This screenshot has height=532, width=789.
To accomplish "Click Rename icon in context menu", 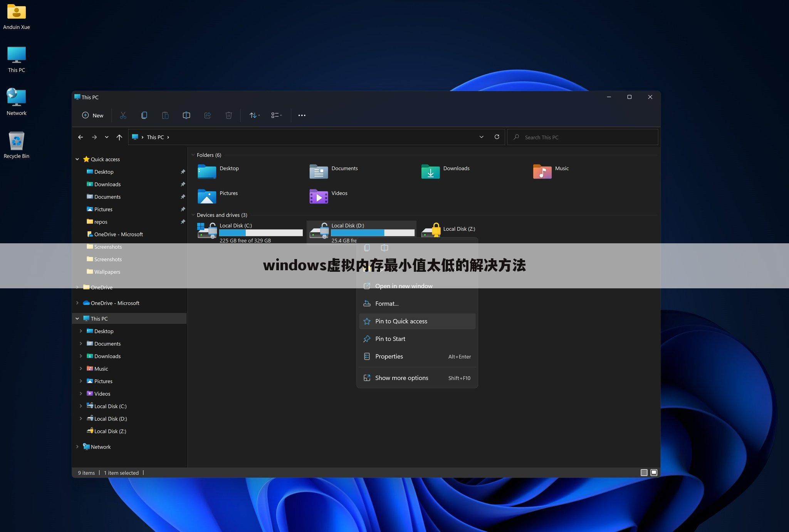I will [384, 248].
